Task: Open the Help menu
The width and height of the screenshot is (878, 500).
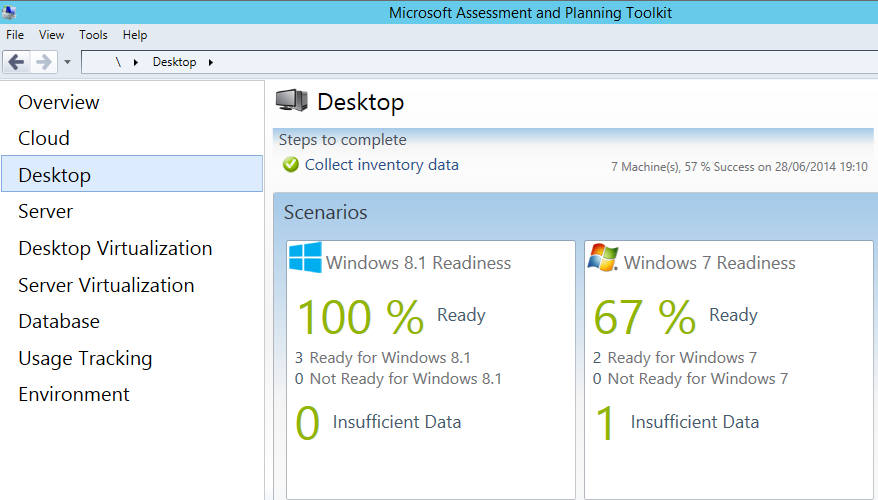Action: coord(135,35)
